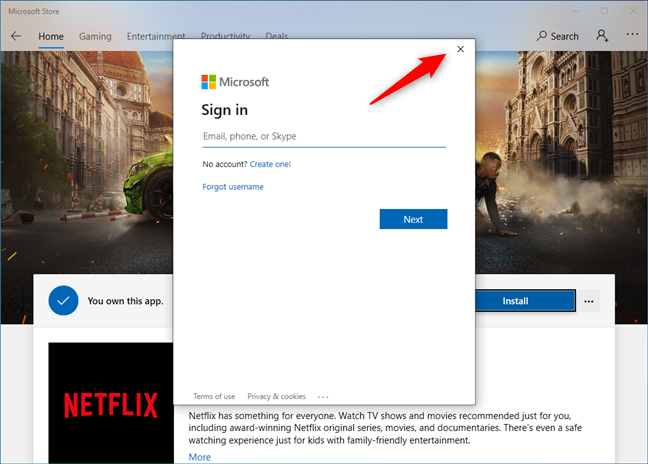The width and height of the screenshot is (648, 464).
Task: Click the More link under Netflix description
Action: tap(200, 457)
